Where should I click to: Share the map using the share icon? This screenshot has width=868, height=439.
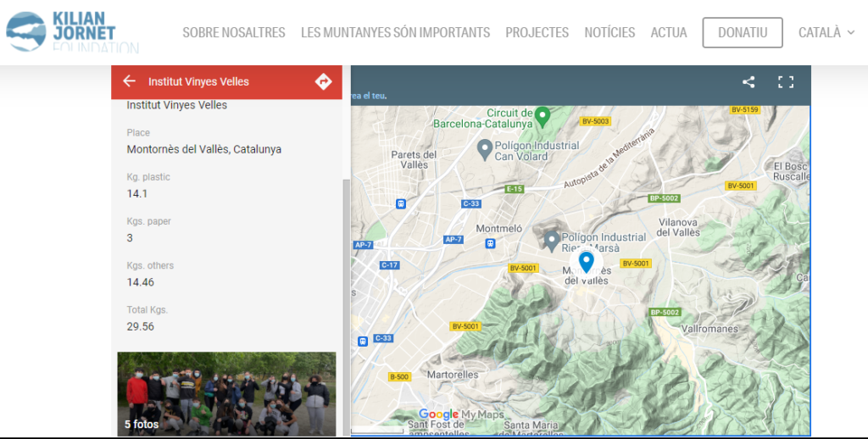[x=748, y=82]
